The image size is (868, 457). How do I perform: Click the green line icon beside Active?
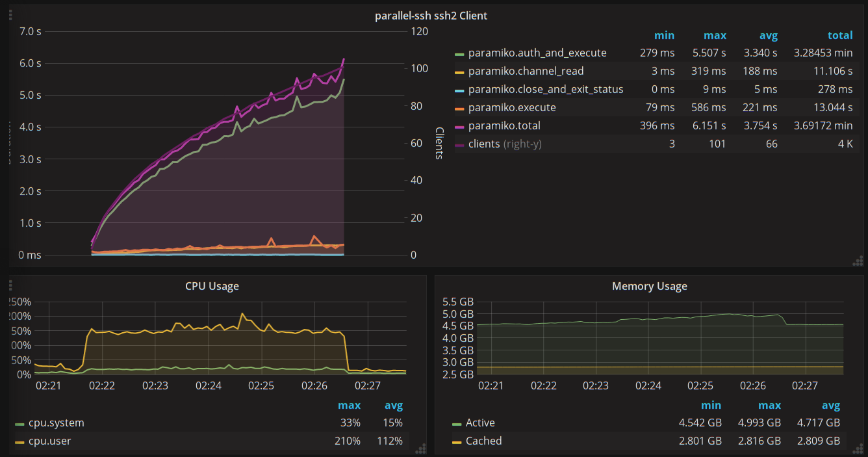(x=457, y=423)
